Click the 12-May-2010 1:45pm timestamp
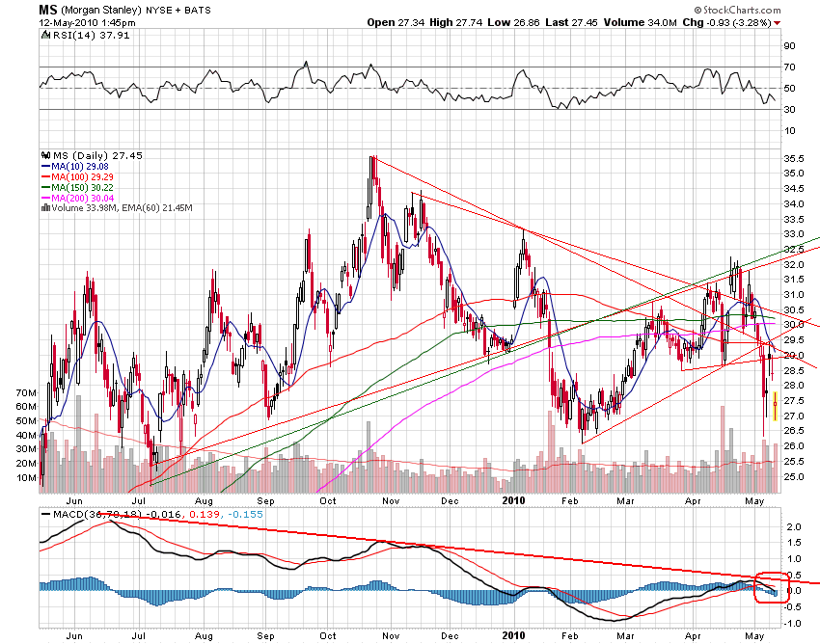This screenshot has width=820, height=644. (87, 23)
